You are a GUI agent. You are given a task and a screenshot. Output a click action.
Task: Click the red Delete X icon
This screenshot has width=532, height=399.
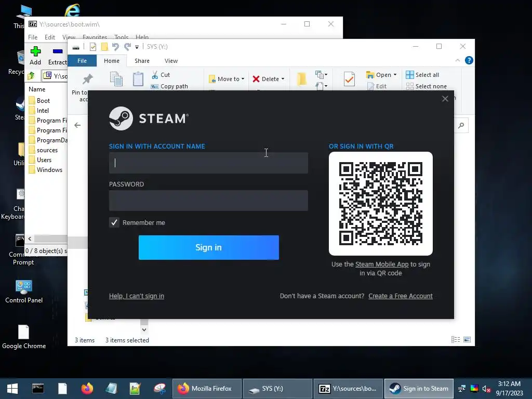click(256, 79)
